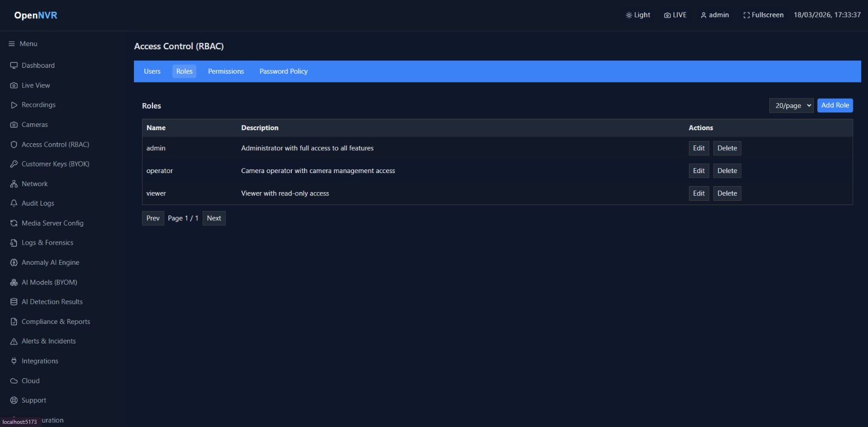Click the Audit Logs bell icon

coord(14,203)
